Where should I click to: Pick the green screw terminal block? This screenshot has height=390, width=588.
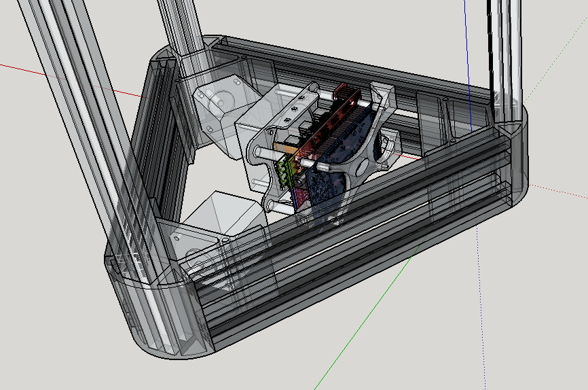point(286,171)
